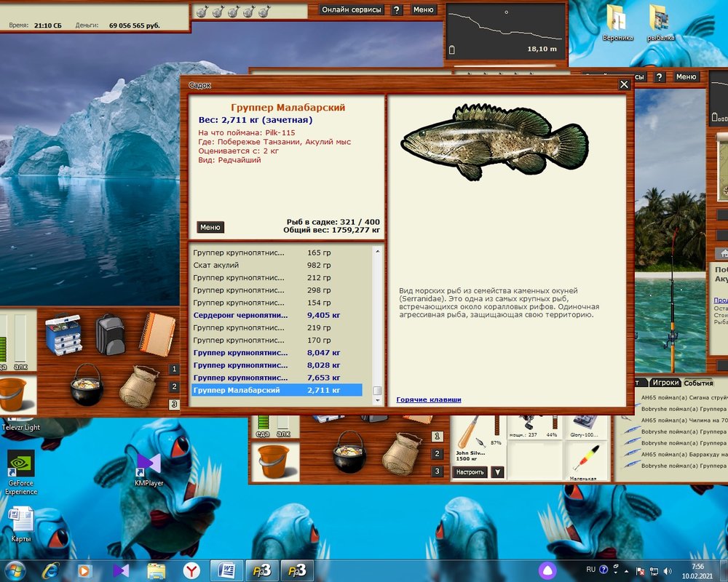Open the События tab
The image size is (728, 582).
pyautogui.click(x=698, y=383)
